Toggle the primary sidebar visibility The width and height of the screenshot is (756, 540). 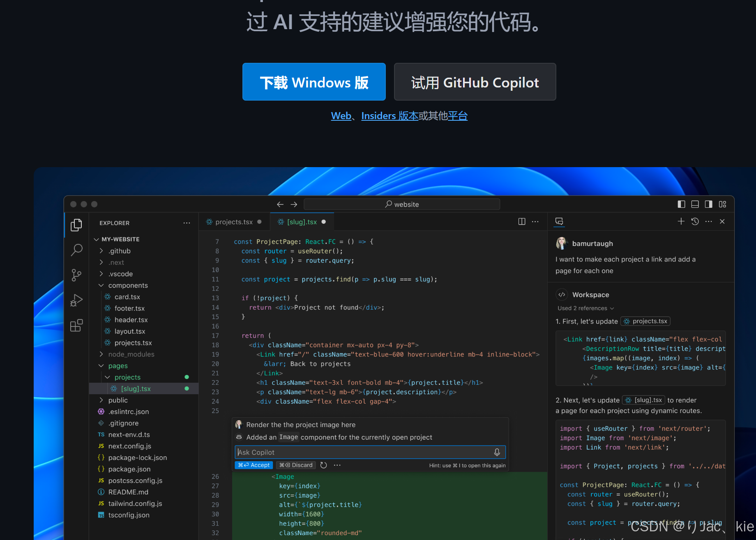(x=682, y=204)
